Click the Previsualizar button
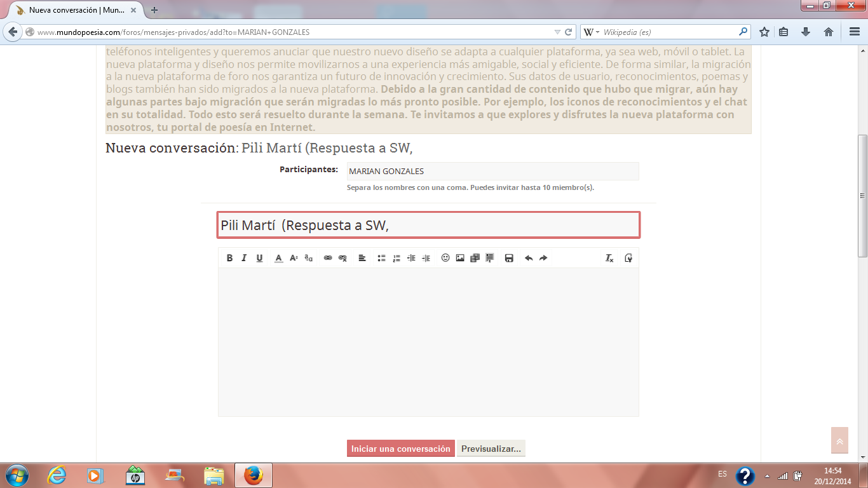 pyautogui.click(x=491, y=449)
